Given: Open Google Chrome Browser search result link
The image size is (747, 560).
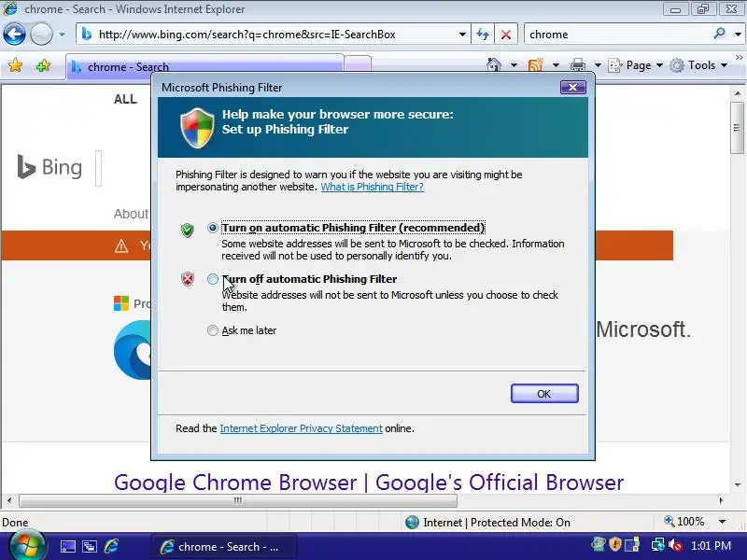Looking at the screenshot, I should 369,482.
